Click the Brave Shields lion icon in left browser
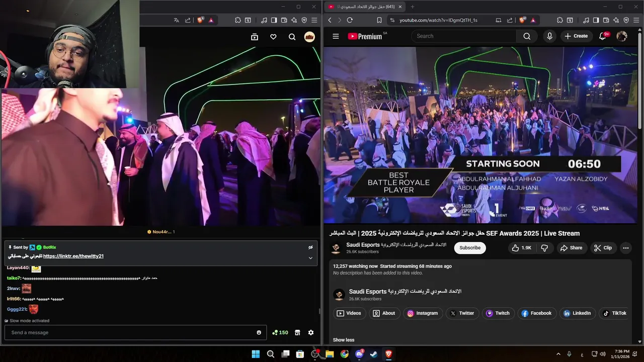Image resolution: width=644 pixels, height=362 pixels. 200,20
